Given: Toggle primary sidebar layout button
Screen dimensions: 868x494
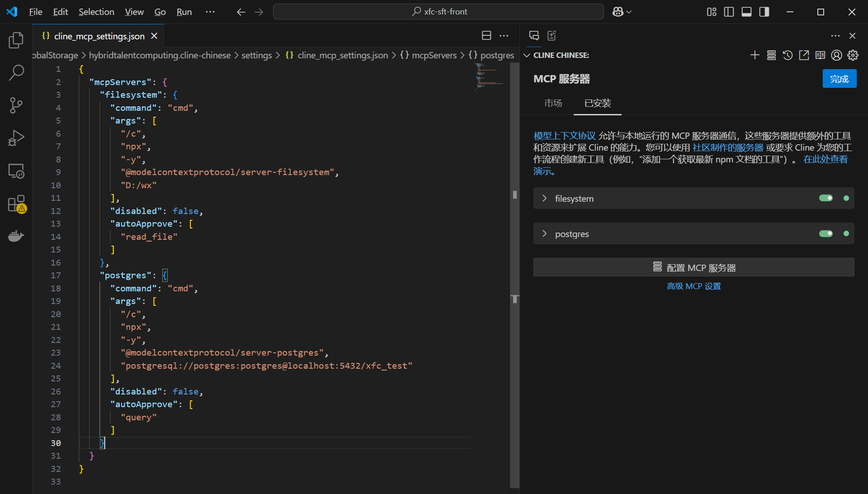Looking at the screenshot, I should pyautogui.click(x=729, y=12).
